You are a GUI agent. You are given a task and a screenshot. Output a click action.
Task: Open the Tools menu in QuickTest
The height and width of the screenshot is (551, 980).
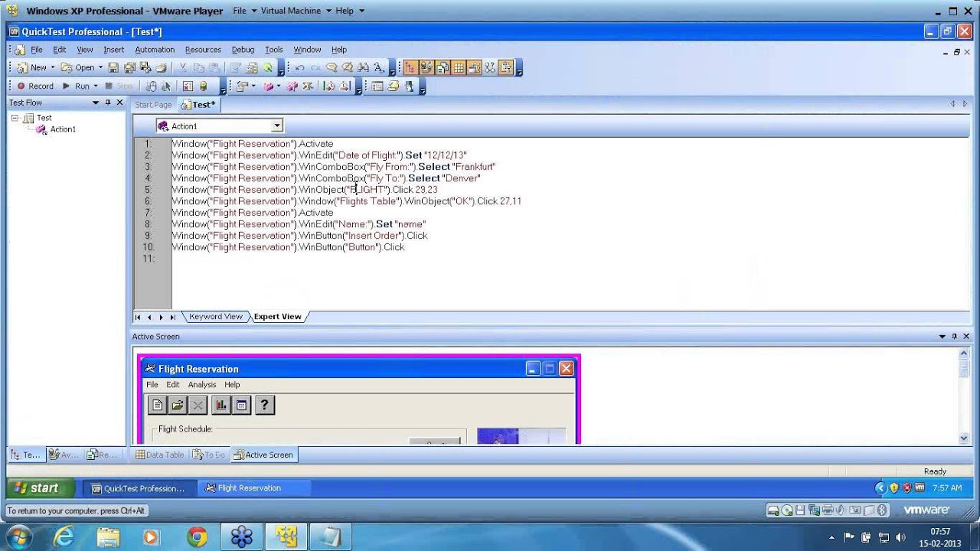click(273, 50)
